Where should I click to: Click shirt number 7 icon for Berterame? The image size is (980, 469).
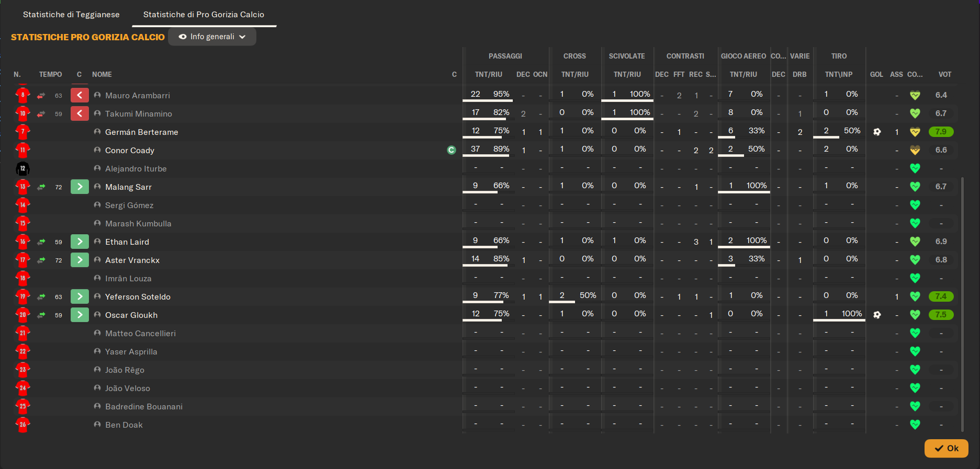coord(22,132)
